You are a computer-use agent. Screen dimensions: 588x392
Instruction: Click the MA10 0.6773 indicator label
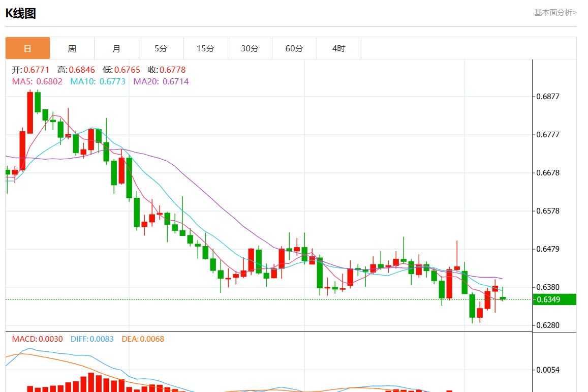[x=98, y=81]
